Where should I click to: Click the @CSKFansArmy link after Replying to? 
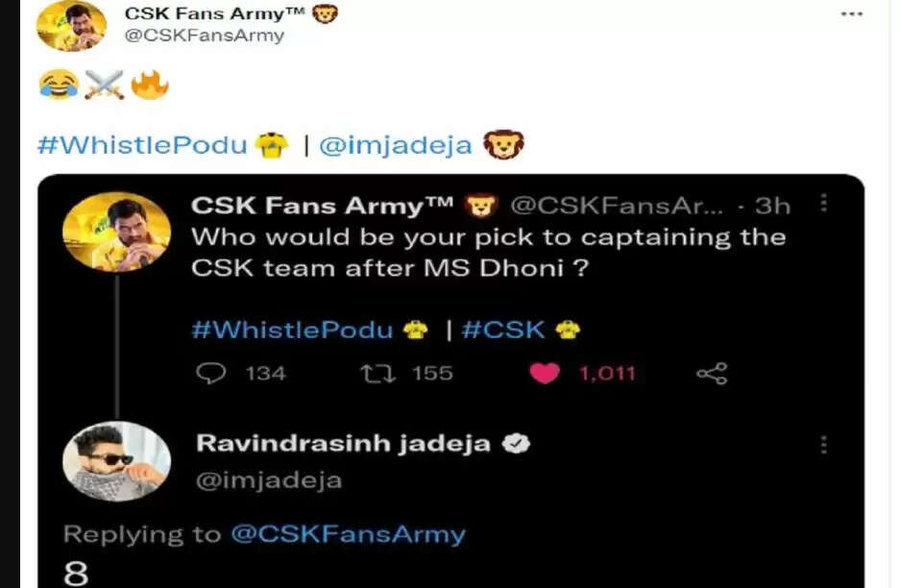[x=349, y=534]
